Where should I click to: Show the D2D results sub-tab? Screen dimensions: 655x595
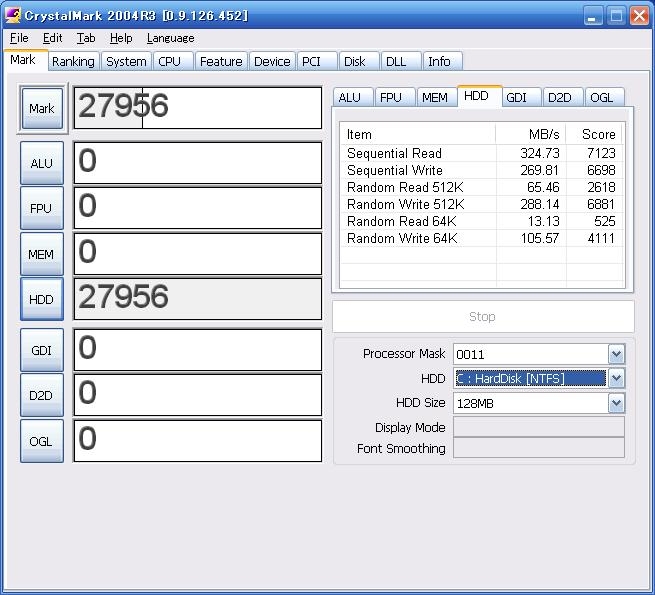click(563, 97)
